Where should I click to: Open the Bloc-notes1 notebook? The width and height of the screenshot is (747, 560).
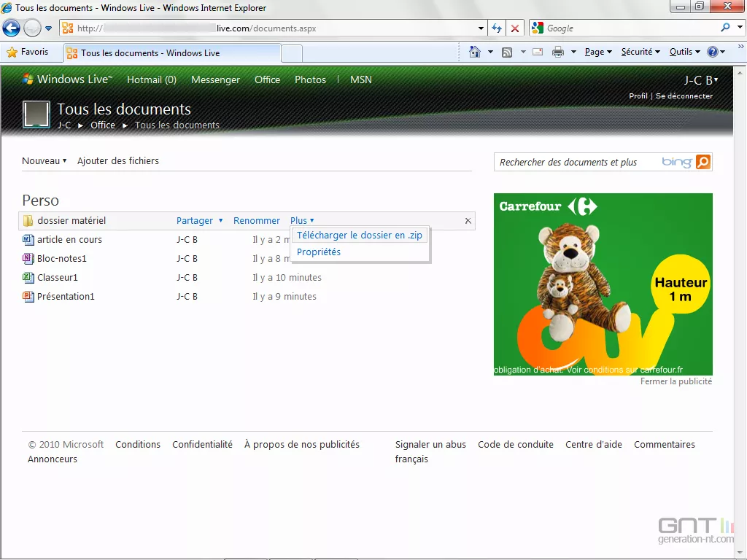tap(62, 259)
